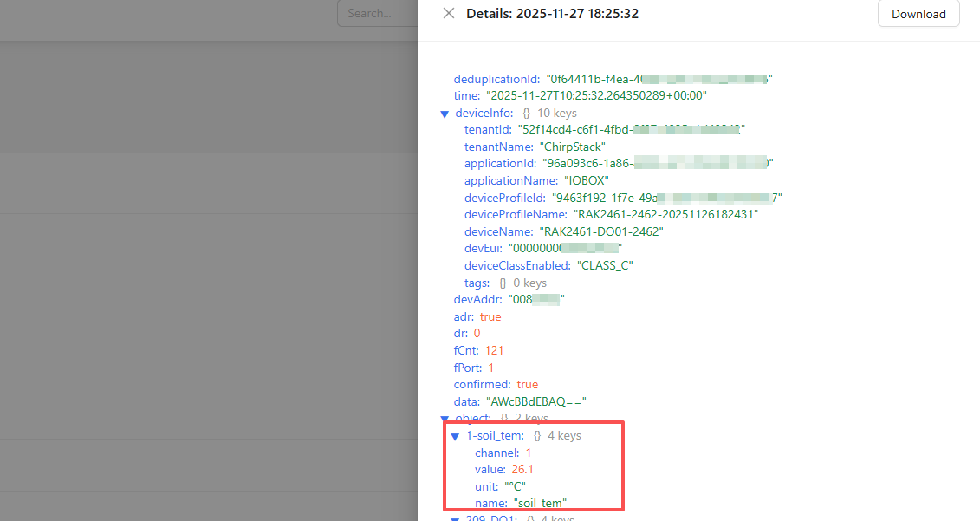This screenshot has height=521, width=980.
Task: Select the deviceClassEnabled CLASS_C value
Action: [x=607, y=265]
